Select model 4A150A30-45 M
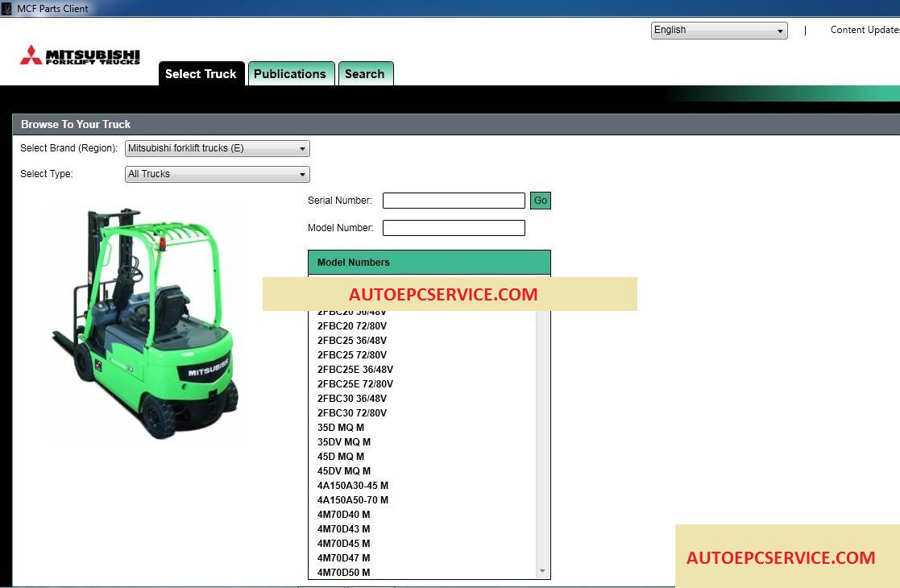 click(353, 486)
